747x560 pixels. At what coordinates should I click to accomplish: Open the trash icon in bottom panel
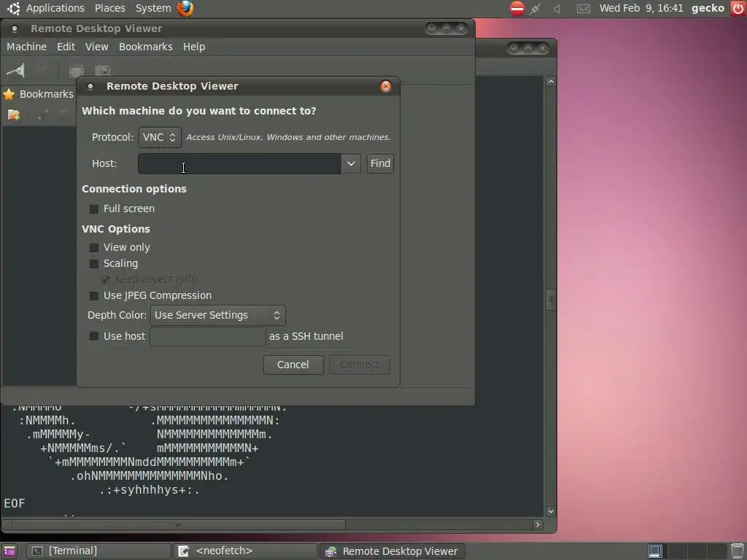[x=737, y=551]
